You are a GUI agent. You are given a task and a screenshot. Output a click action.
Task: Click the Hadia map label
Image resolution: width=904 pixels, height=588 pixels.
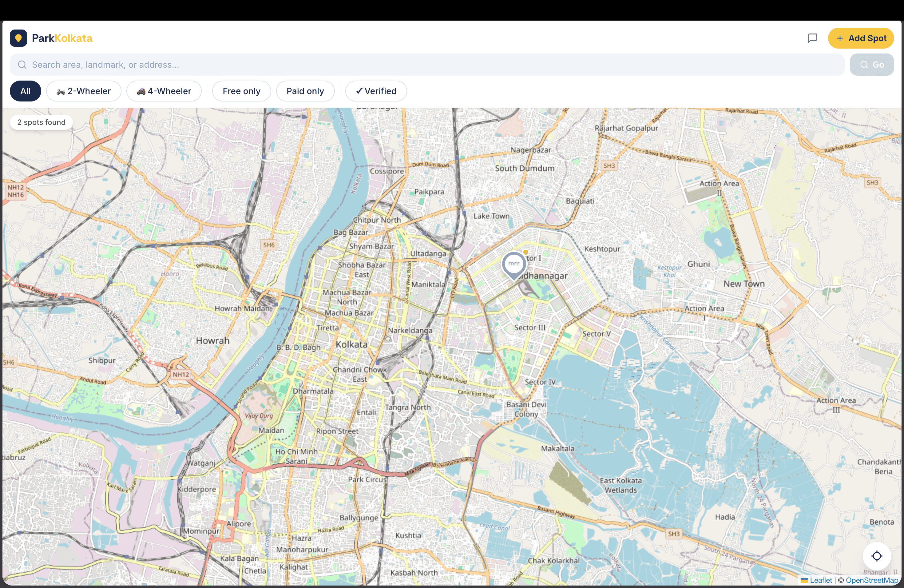click(x=725, y=517)
